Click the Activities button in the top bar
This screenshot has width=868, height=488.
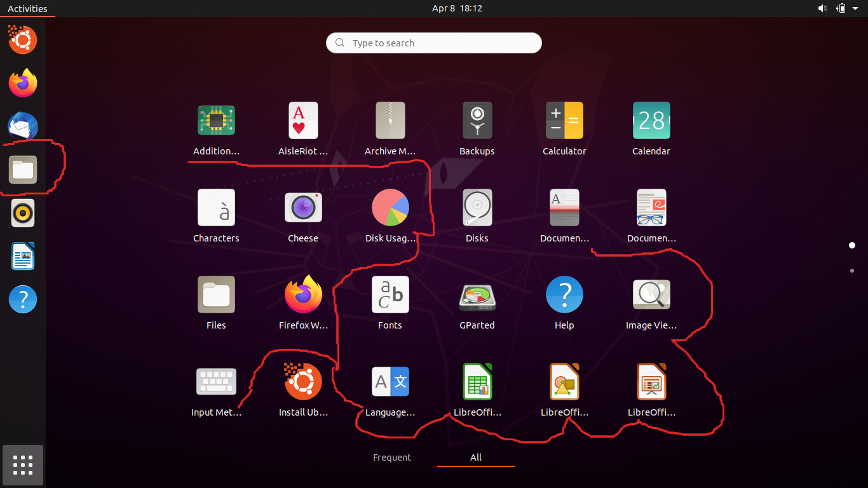[x=27, y=8]
